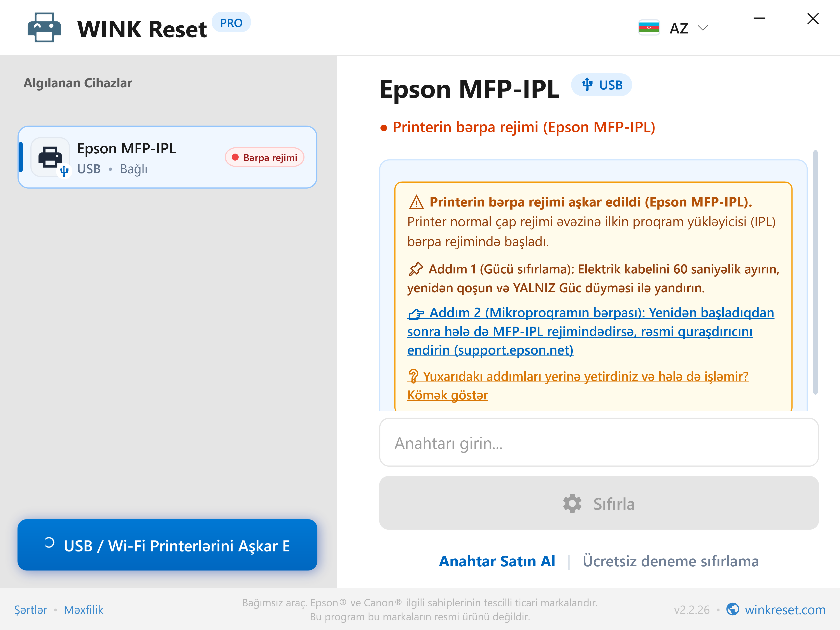The height and width of the screenshot is (630, 840).
Task: Click Ücretsiz deneme sıfırlama link
Action: [x=670, y=561]
